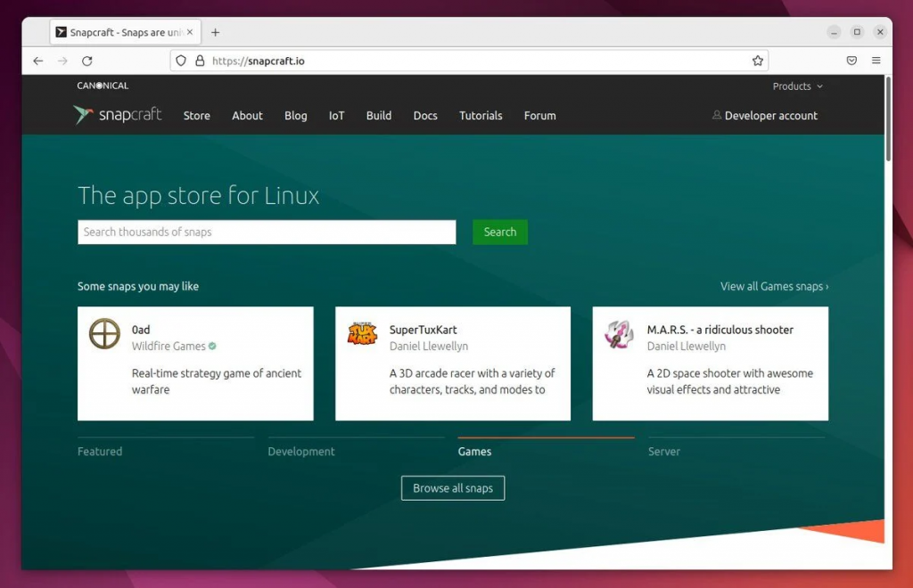Click Daniel Llewellyn under SuperTuxKart
The image size is (913, 588).
pos(429,346)
